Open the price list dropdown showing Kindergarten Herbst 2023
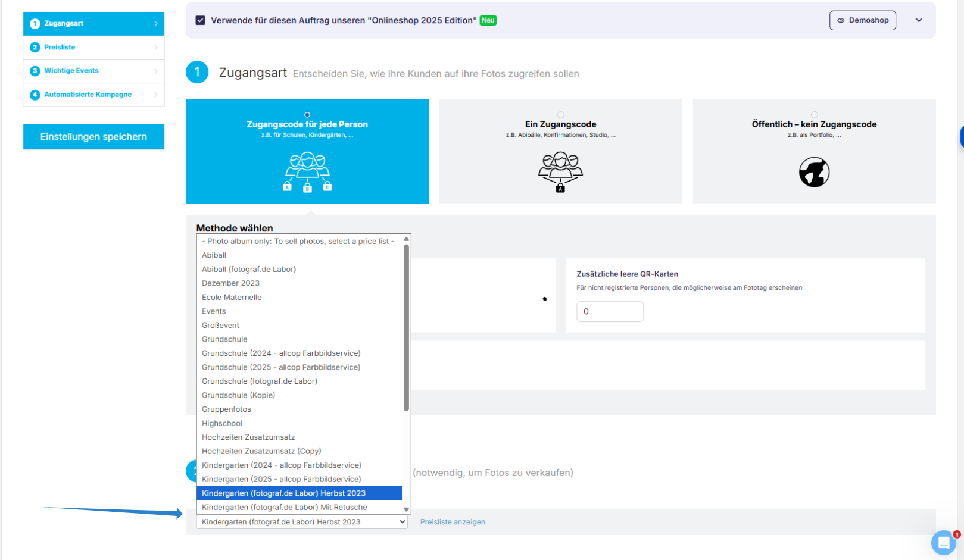Image resolution: width=964 pixels, height=560 pixels. pyautogui.click(x=302, y=522)
